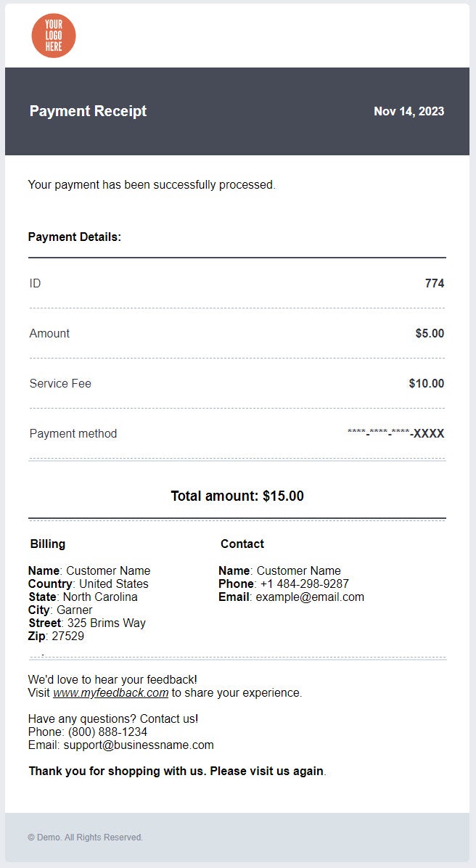This screenshot has height=868, width=476.
Task: Click the Total amount $15.00 text
Action: point(237,496)
